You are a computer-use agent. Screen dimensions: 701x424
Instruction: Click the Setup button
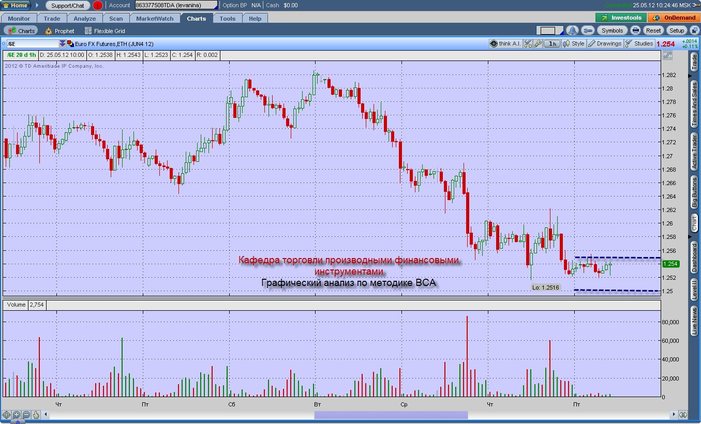point(676,30)
